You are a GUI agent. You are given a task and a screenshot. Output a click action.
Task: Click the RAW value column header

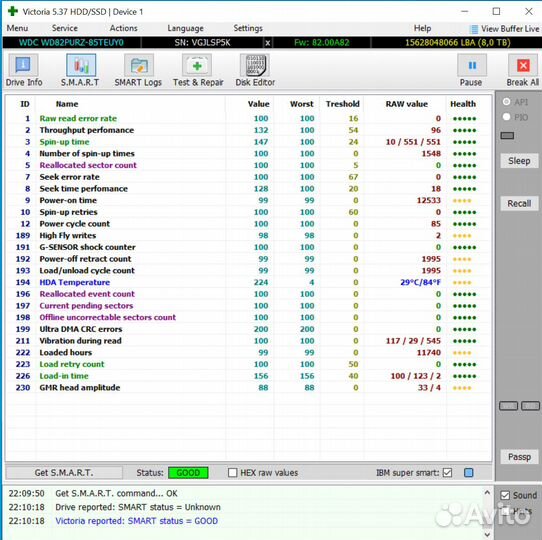(406, 104)
